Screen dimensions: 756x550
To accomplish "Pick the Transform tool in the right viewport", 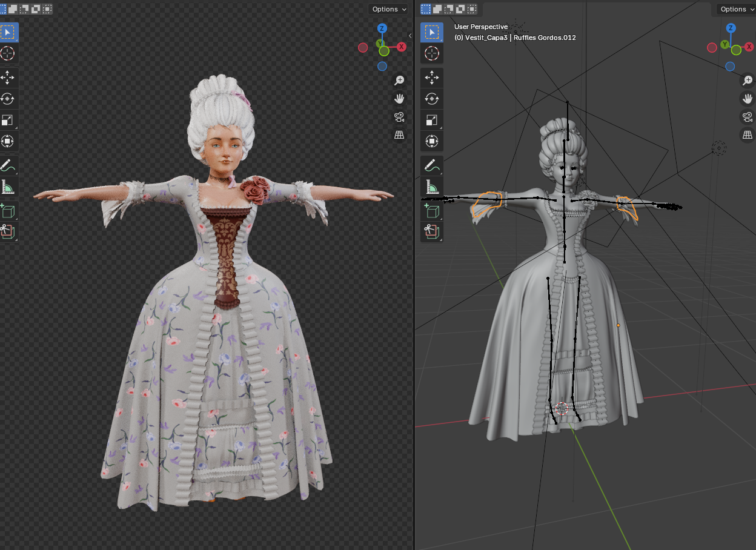I will point(432,141).
